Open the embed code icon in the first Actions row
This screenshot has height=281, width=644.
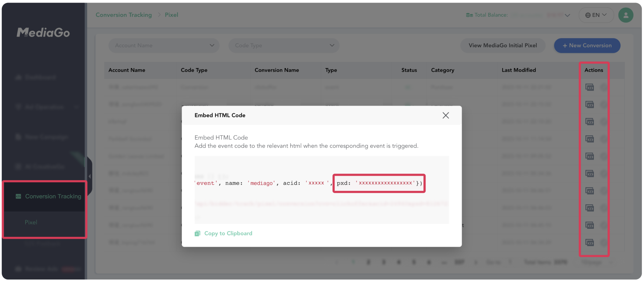[590, 87]
